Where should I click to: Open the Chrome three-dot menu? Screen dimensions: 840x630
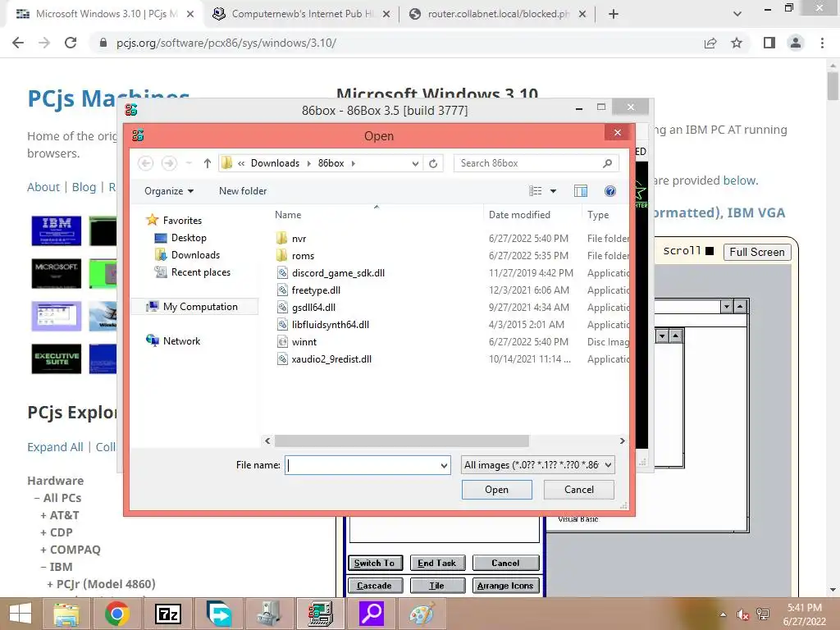pyautogui.click(x=822, y=43)
